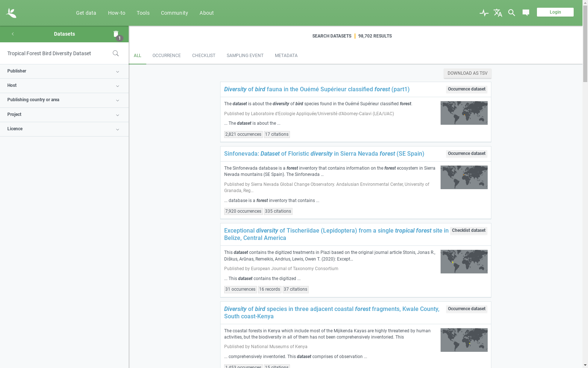588x368 pixels.
Task: Expand Publishing country or area filter
Action: (64, 100)
